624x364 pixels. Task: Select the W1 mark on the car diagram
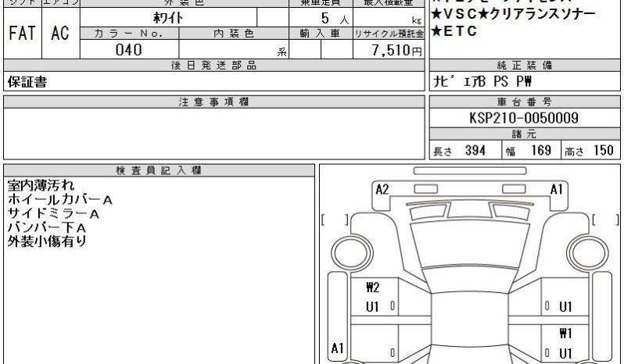click(x=566, y=333)
